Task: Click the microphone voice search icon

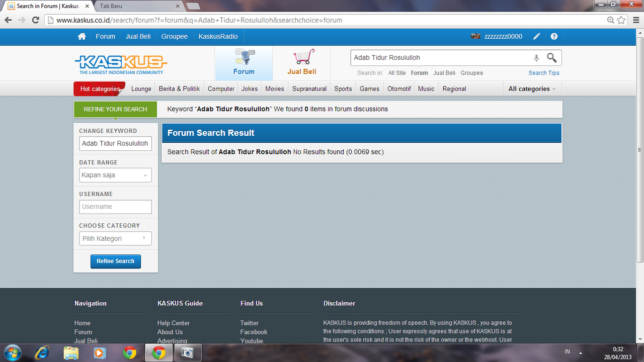Action: [x=536, y=58]
